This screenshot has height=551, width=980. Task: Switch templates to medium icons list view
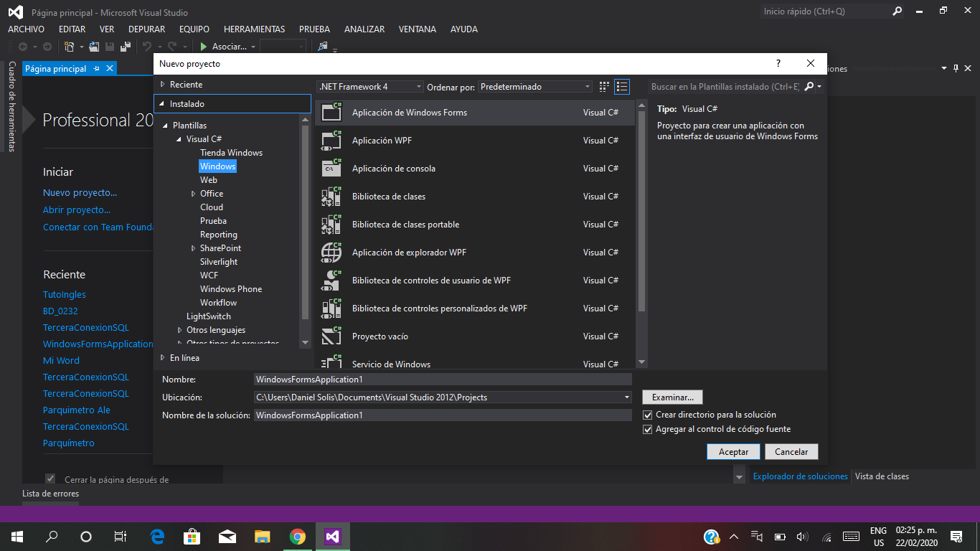(x=622, y=87)
